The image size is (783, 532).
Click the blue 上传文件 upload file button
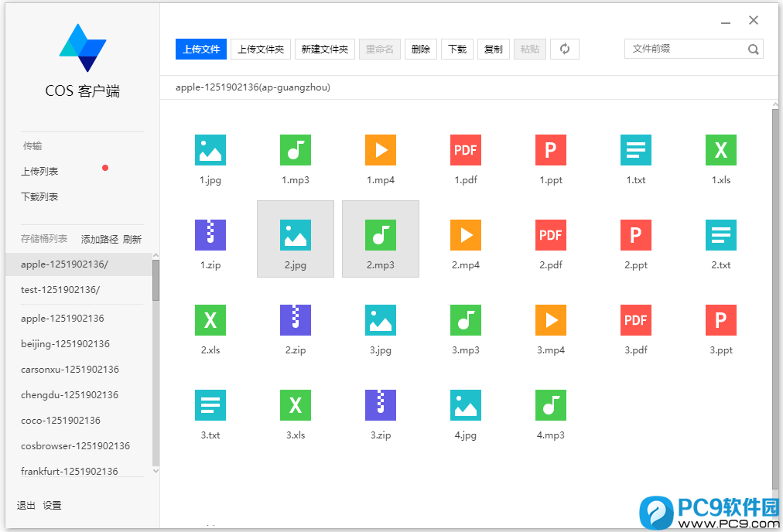tap(201, 49)
